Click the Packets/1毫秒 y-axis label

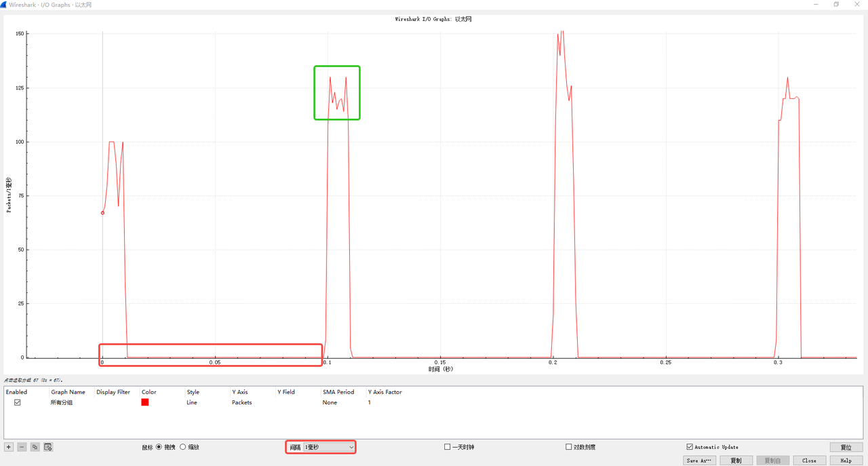point(9,195)
